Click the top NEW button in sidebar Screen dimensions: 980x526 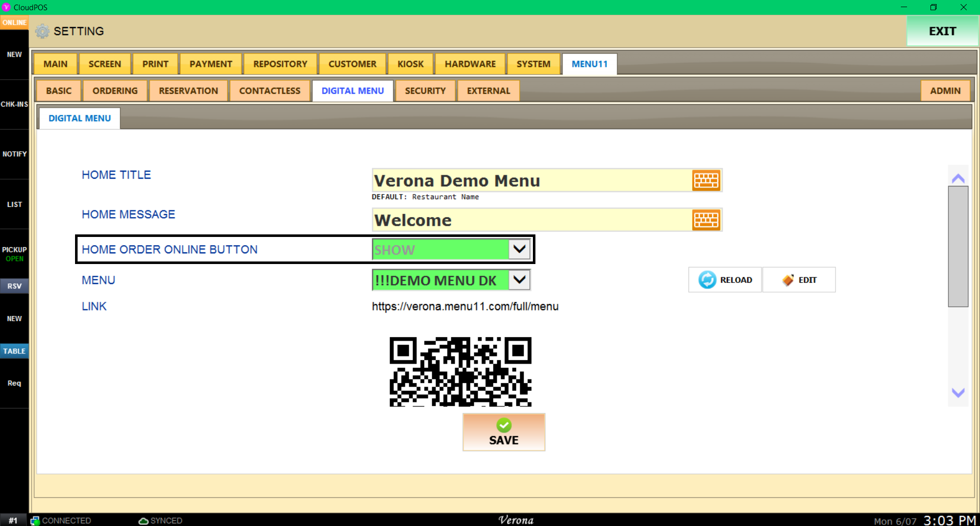(14, 55)
